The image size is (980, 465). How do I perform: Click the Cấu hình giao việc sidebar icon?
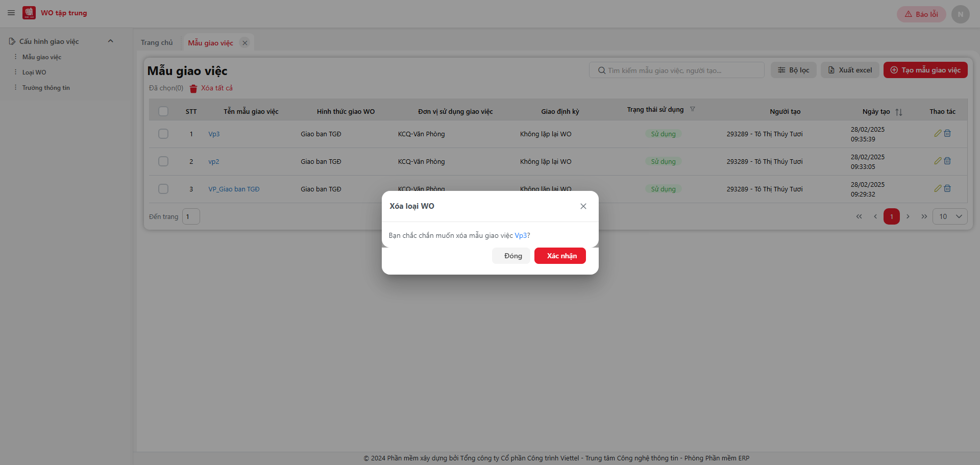coord(12,41)
